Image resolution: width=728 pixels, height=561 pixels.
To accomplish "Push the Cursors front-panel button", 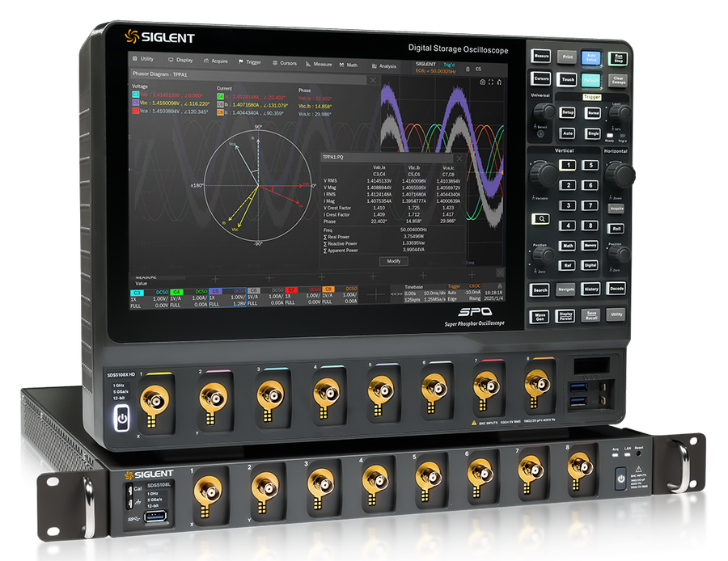I will [x=541, y=78].
